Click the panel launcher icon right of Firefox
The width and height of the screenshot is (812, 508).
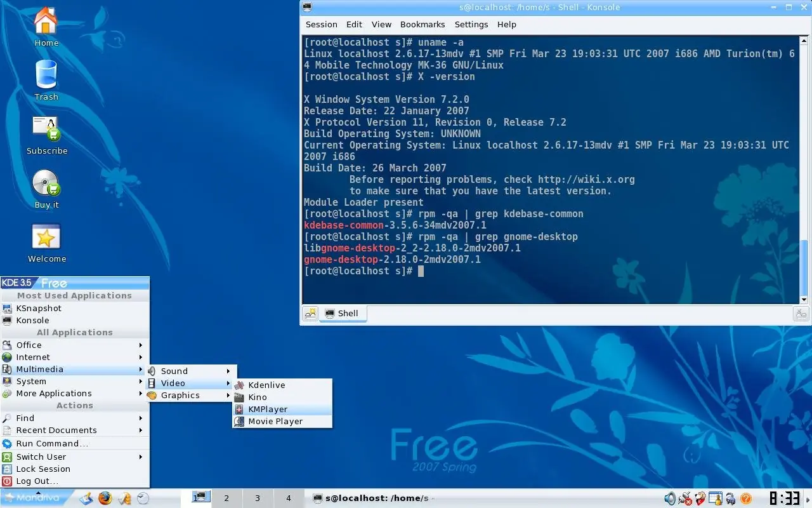pos(124,498)
